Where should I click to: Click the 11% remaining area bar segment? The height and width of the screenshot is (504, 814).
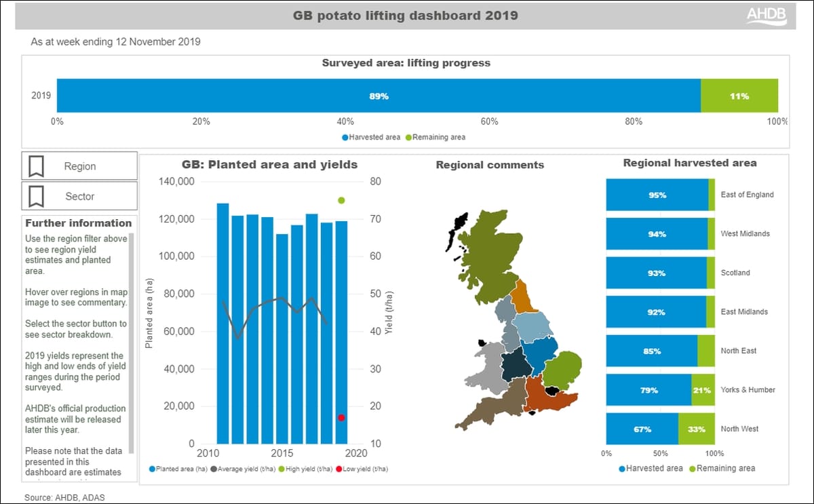(x=739, y=96)
